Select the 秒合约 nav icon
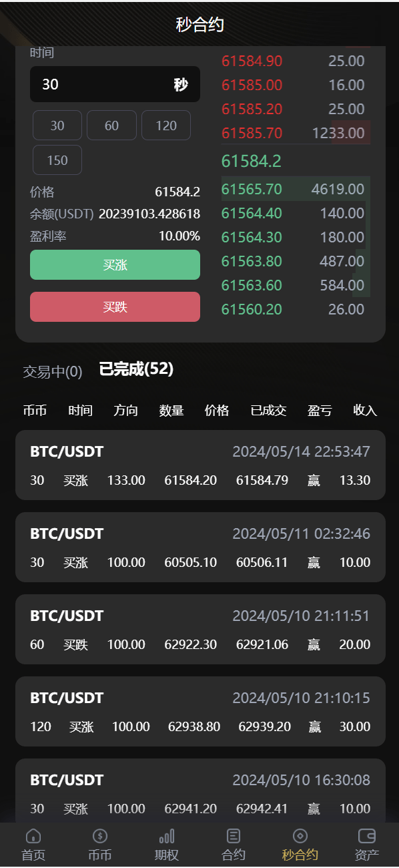This screenshot has width=399, height=868. click(300, 836)
